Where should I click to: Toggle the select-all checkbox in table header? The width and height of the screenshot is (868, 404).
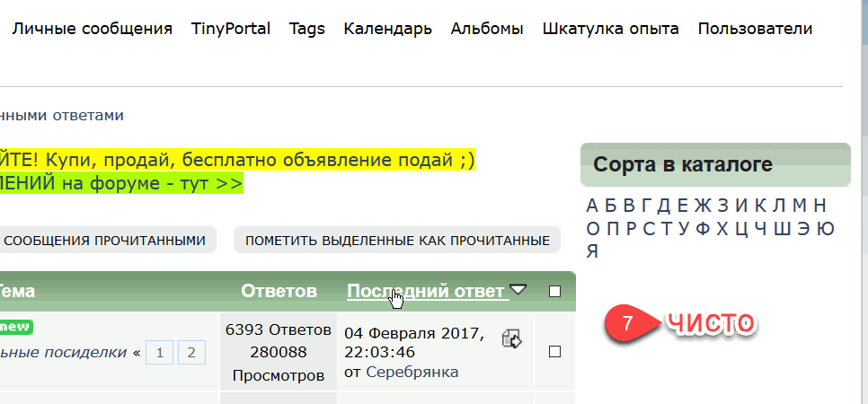(x=554, y=291)
